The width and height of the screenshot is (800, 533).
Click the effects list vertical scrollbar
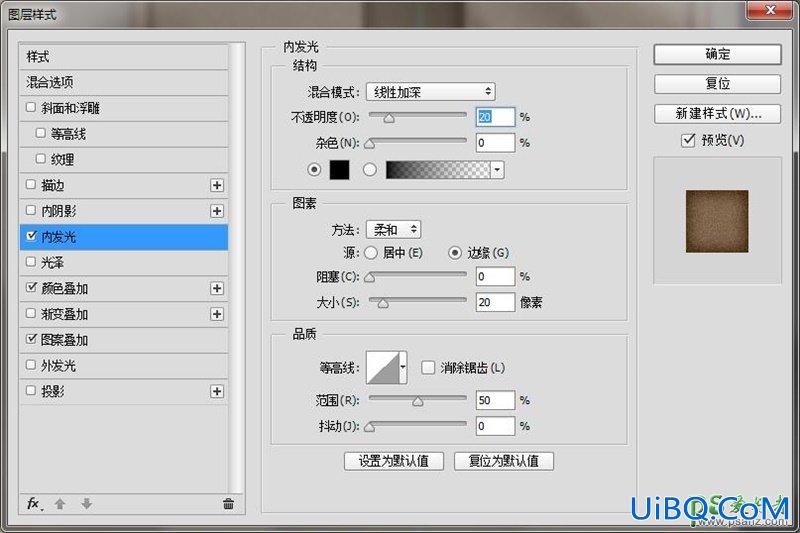235,268
